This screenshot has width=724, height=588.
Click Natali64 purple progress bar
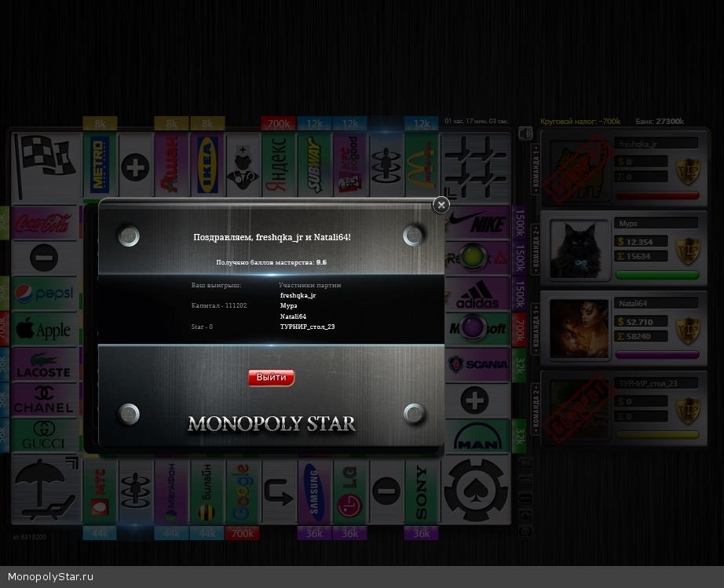pos(656,355)
